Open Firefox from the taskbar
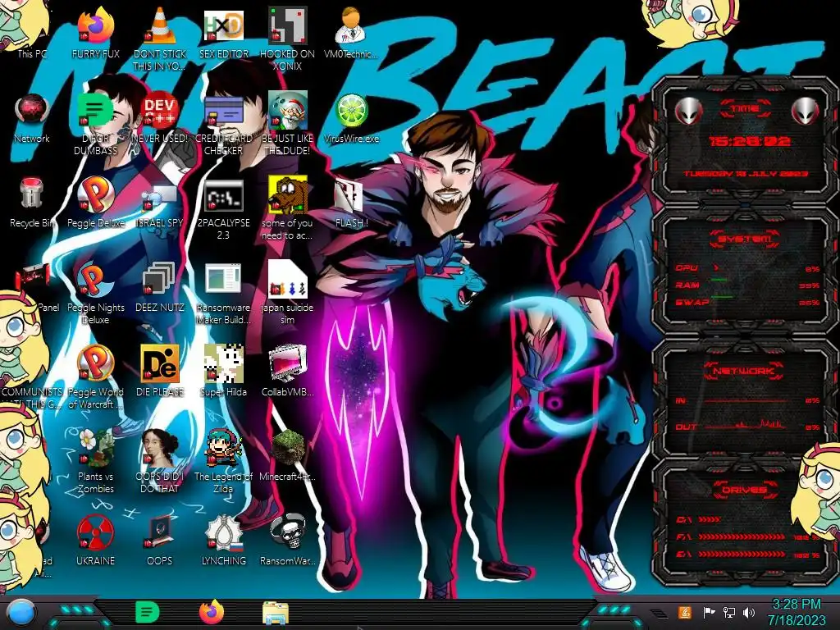Screen dimensions: 840x630 point(212,612)
